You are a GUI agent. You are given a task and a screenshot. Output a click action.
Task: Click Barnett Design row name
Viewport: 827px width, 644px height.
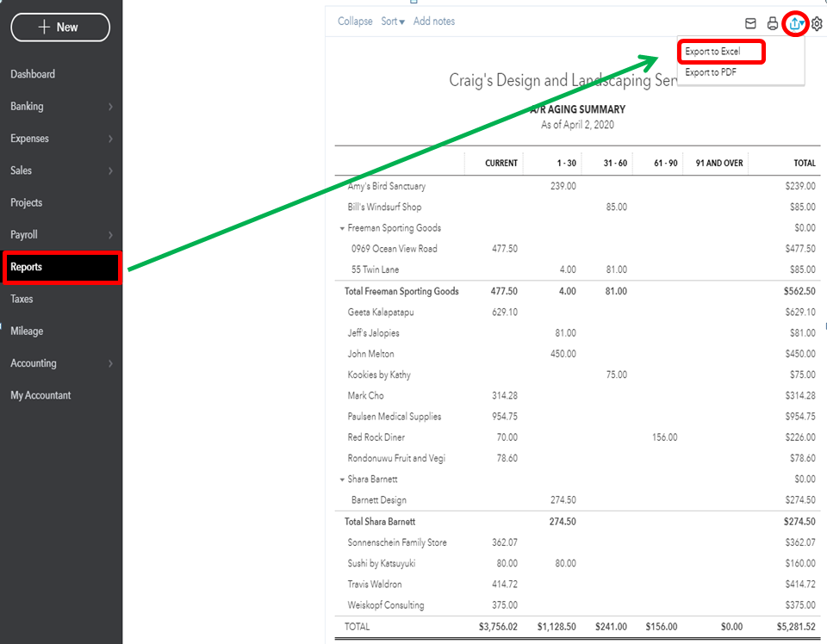point(379,500)
